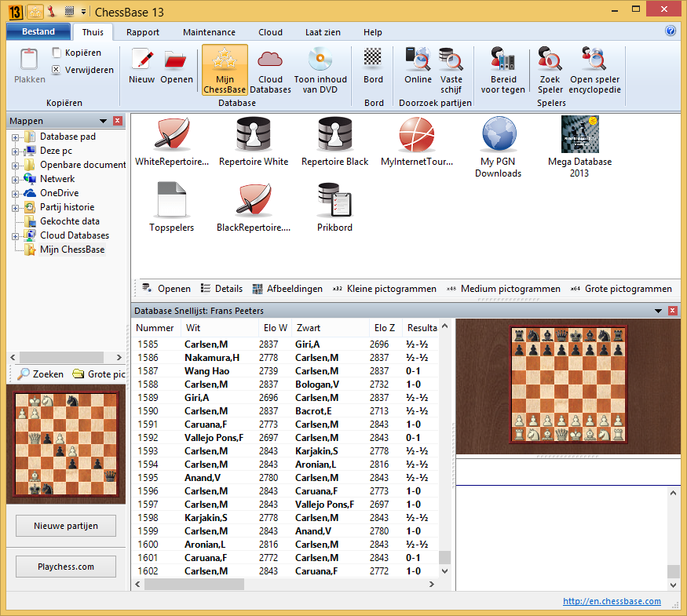Click chessboard position preview in sidebar
This screenshot has height=616, width=687.
point(66,444)
